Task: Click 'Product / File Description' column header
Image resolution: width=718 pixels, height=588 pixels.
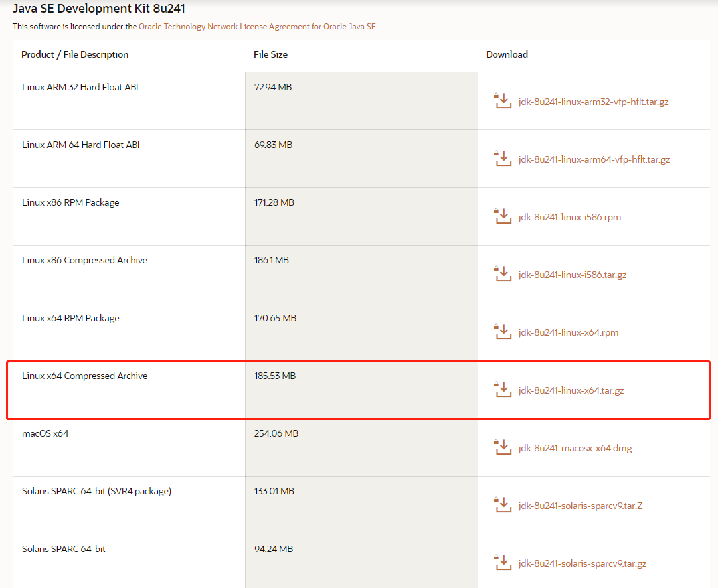Action: (x=74, y=54)
